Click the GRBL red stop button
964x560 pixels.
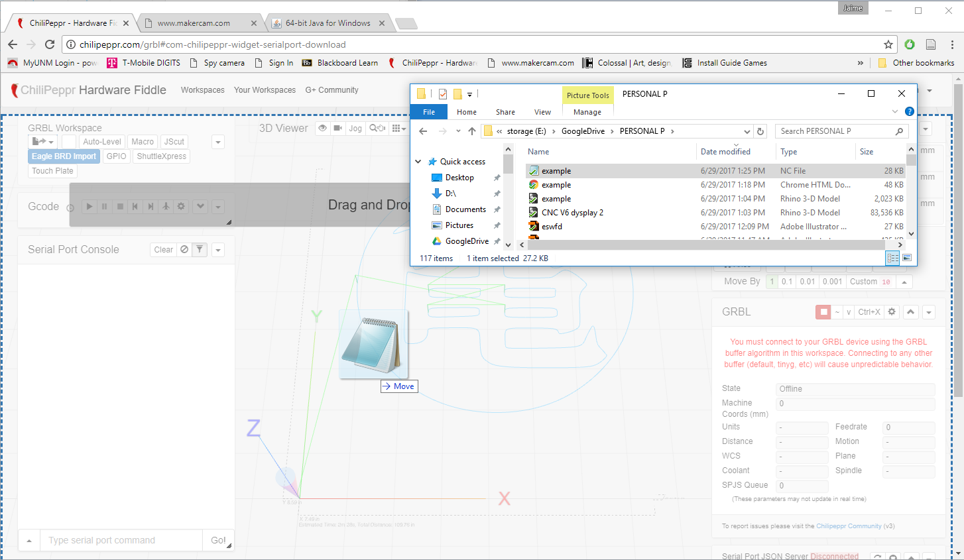[x=823, y=312]
